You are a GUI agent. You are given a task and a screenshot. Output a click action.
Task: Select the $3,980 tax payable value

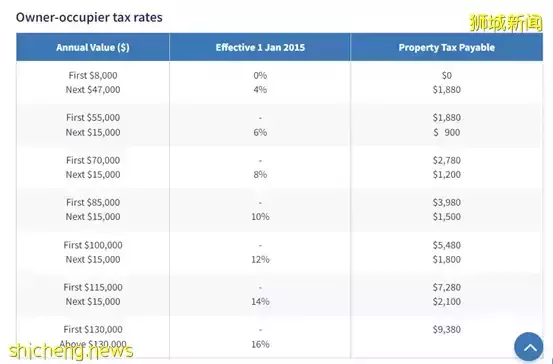[446, 202]
